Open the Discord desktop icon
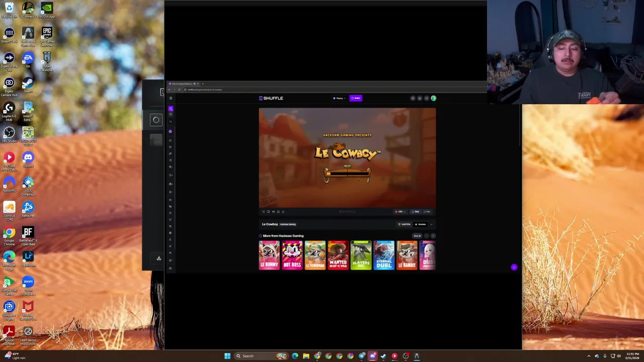This screenshot has height=362, width=644. [x=28, y=159]
